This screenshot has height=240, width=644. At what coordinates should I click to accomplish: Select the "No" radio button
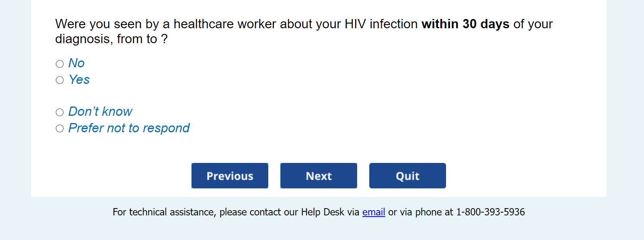click(x=60, y=64)
